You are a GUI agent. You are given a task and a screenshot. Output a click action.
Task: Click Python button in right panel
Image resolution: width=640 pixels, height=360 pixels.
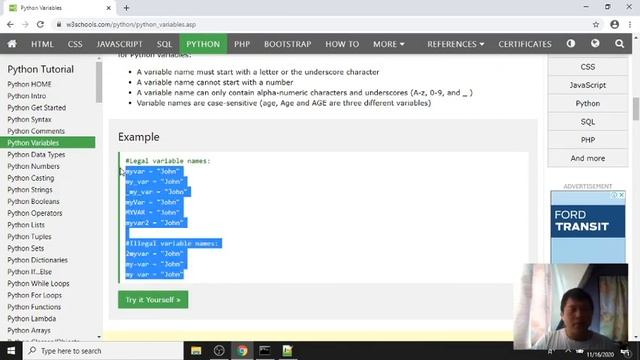coord(588,103)
